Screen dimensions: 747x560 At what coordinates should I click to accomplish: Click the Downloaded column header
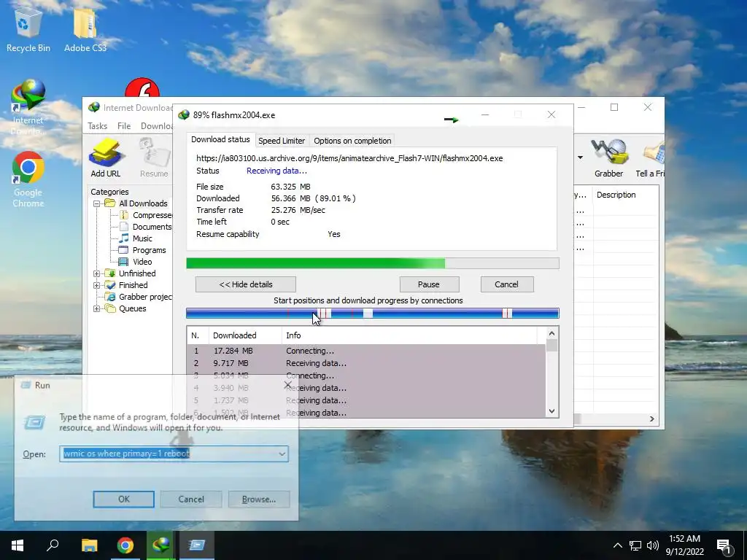[x=245, y=335]
